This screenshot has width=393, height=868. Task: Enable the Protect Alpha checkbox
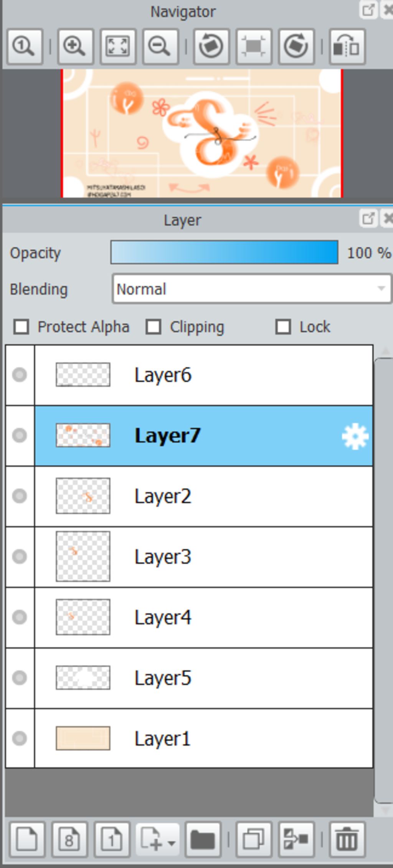(x=21, y=327)
